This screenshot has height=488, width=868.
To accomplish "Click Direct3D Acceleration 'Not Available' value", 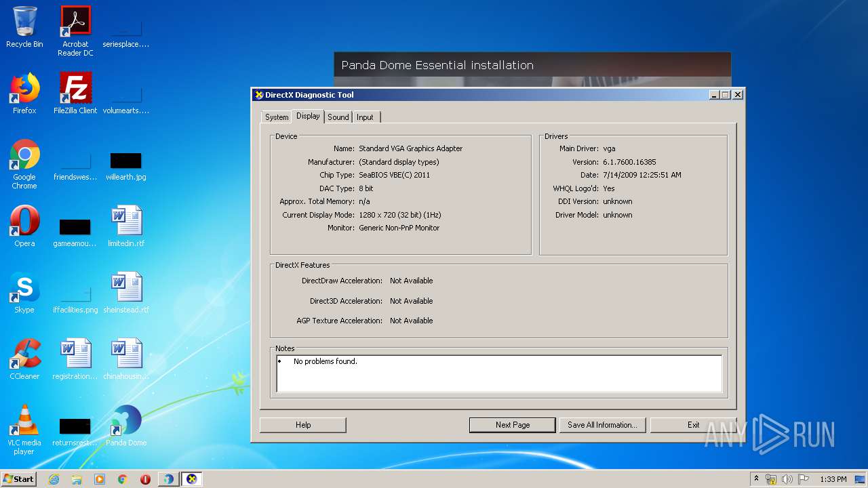I will (412, 301).
